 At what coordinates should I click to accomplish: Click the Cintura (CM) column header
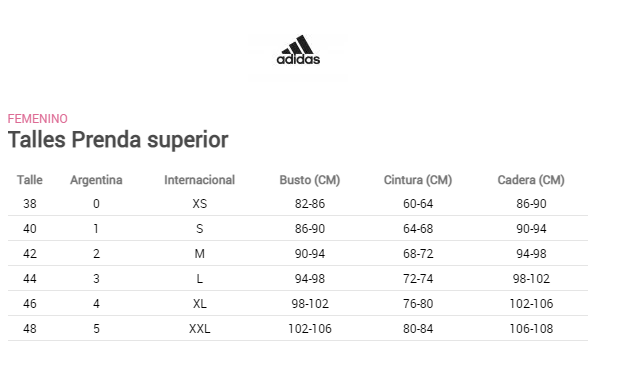418,180
